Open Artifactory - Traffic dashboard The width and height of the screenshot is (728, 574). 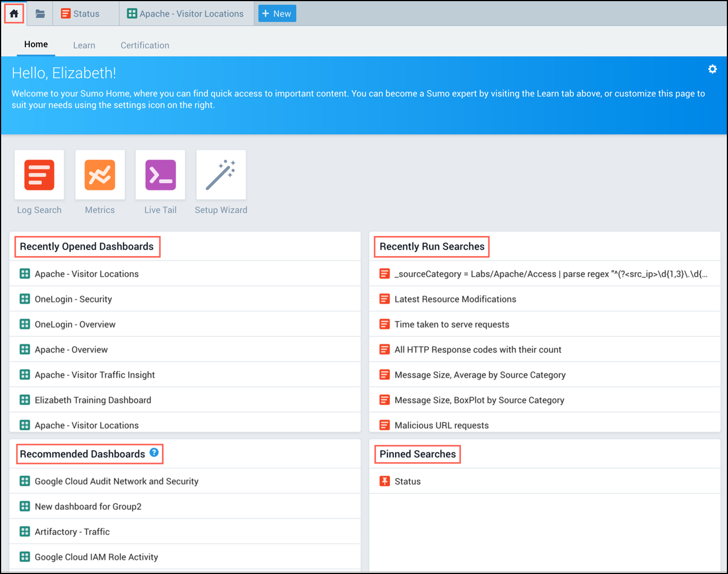(72, 532)
